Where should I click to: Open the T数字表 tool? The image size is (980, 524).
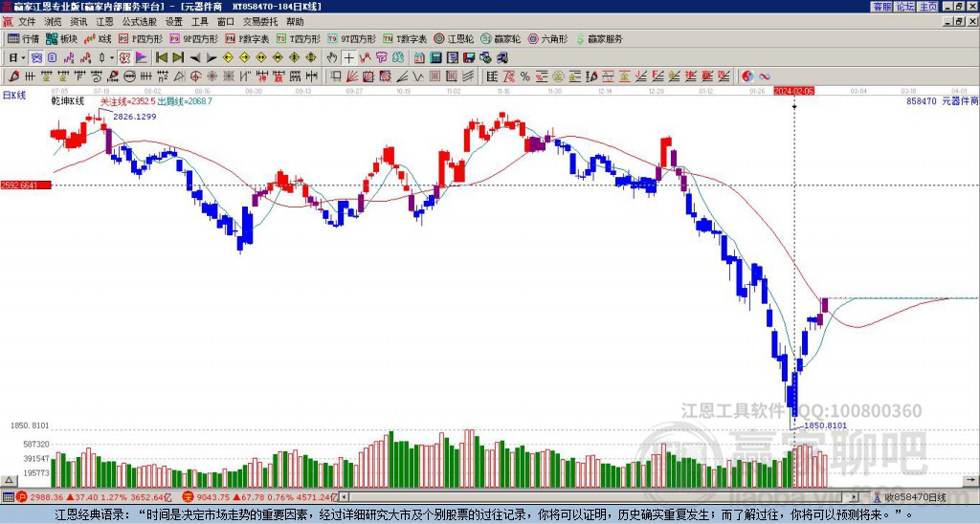tap(405, 38)
